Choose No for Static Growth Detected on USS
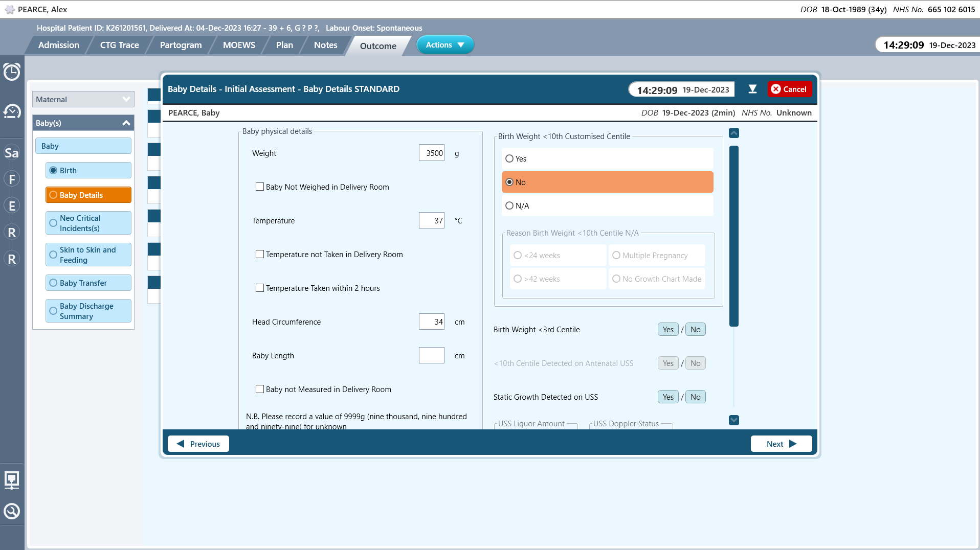 pos(696,397)
